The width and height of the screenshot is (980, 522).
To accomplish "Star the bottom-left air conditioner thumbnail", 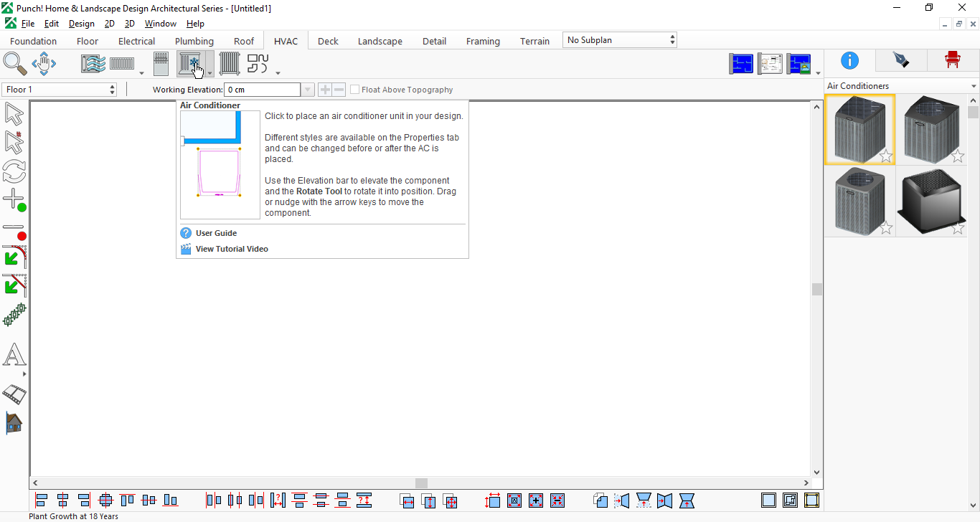I will pos(886,228).
